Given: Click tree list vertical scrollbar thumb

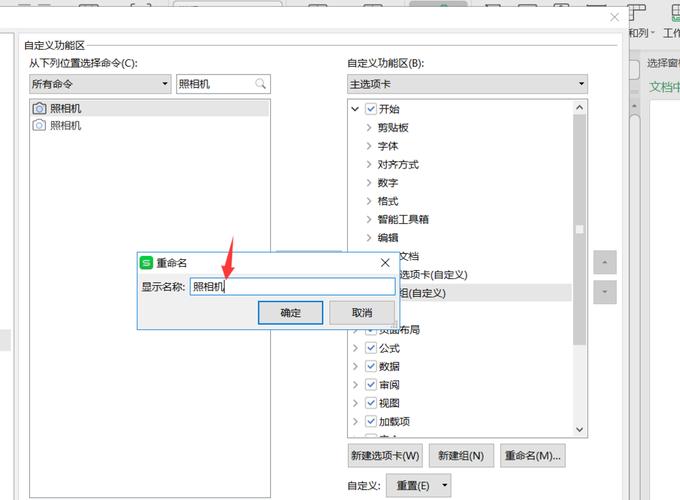Looking at the screenshot, I should [579, 230].
